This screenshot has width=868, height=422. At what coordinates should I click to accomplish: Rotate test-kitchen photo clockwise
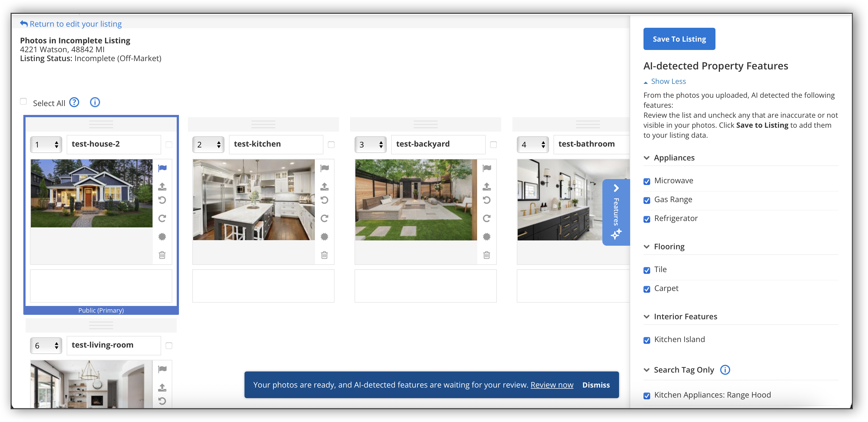[x=324, y=218]
